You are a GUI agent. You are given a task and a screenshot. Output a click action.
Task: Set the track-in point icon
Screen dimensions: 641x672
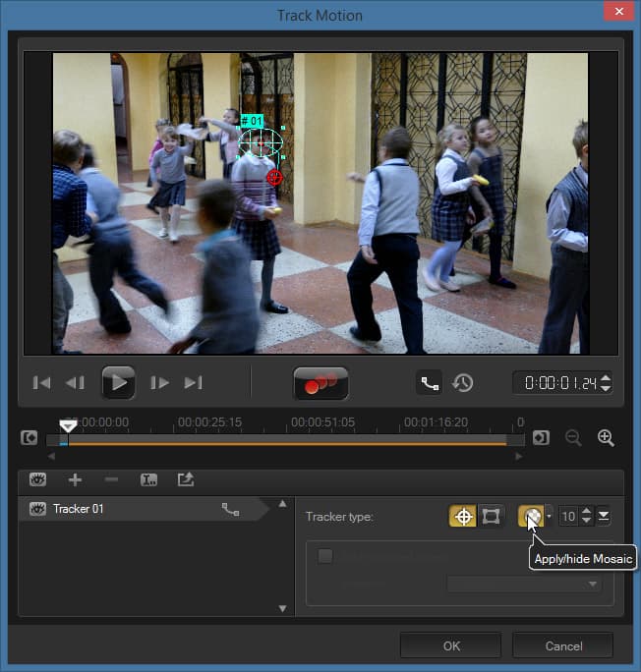[29, 438]
